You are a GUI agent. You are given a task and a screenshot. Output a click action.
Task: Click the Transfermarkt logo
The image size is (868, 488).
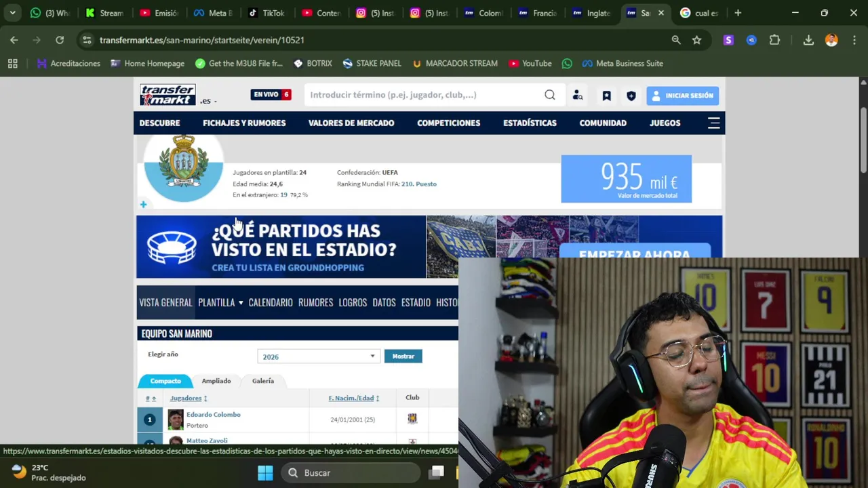tap(167, 95)
